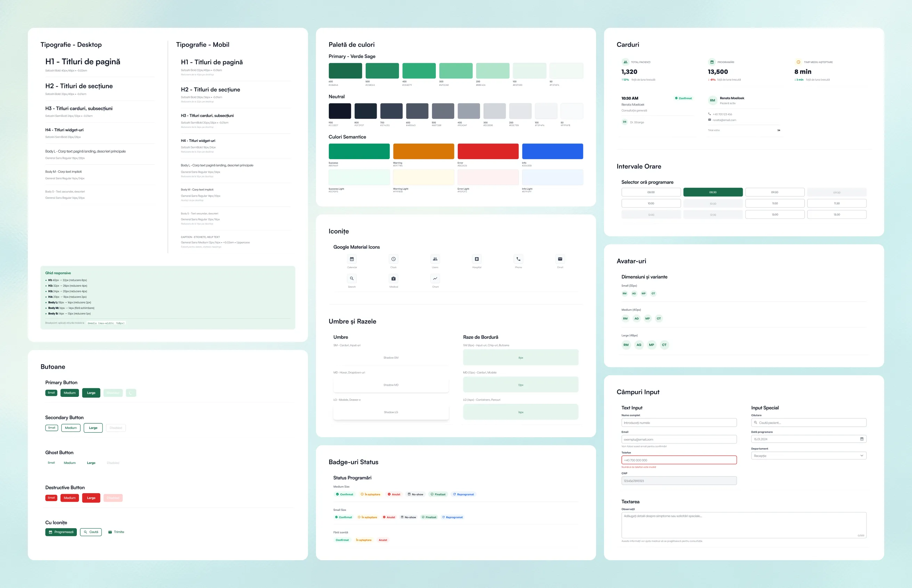Click the Primary 600 dark green swatch
Viewport: 912px width, 588px height.
345,71
